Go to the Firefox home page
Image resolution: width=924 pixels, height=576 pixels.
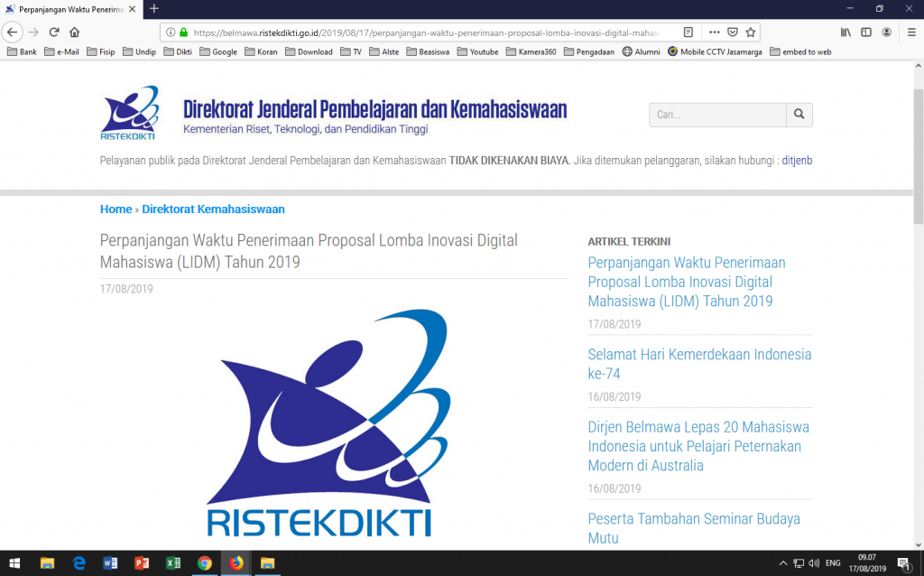point(75,33)
